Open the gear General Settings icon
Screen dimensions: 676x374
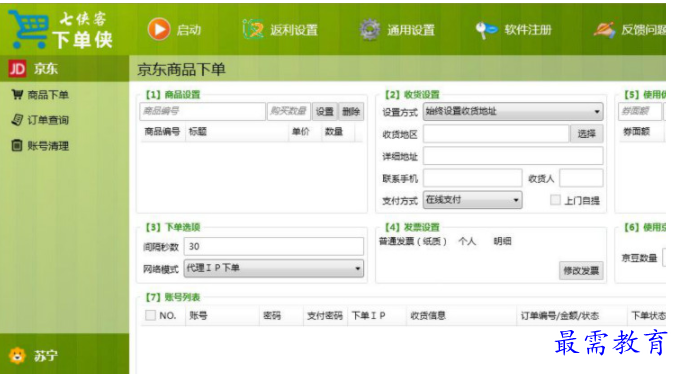(x=369, y=29)
